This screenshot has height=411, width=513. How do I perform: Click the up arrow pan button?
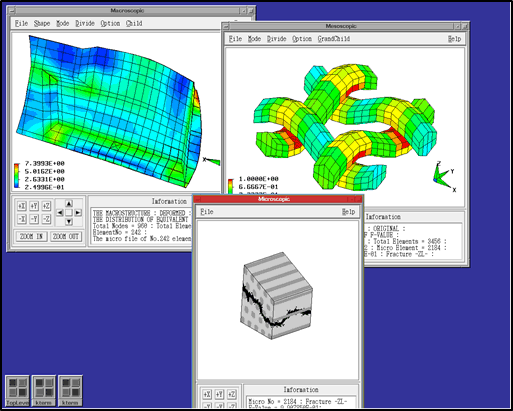[x=69, y=203]
